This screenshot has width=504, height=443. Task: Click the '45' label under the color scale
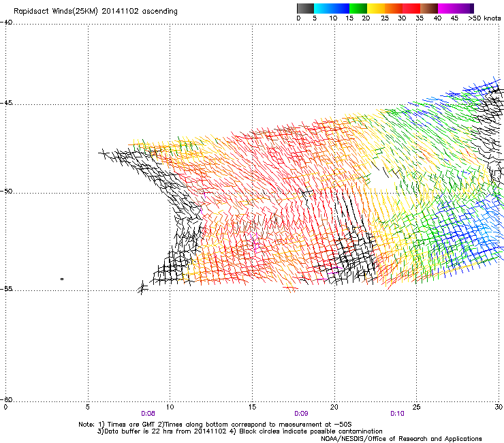(454, 18)
